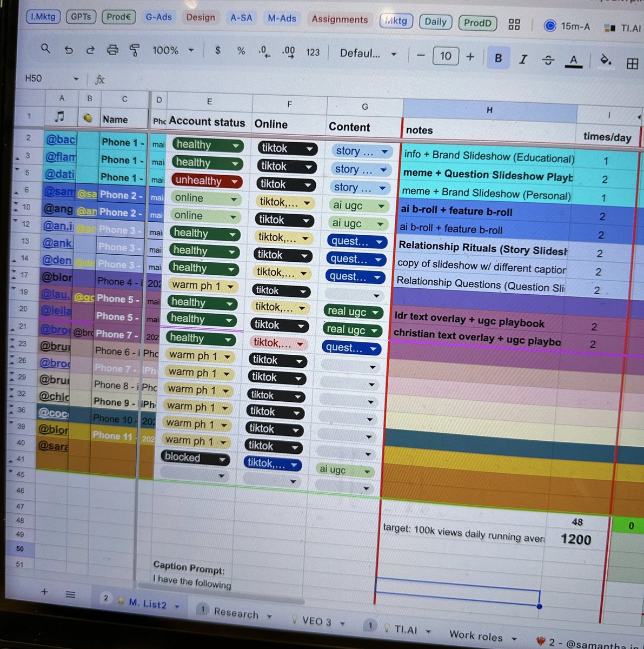Increase decimal places icon
The height and width of the screenshot is (649, 644).
click(x=289, y=52)
